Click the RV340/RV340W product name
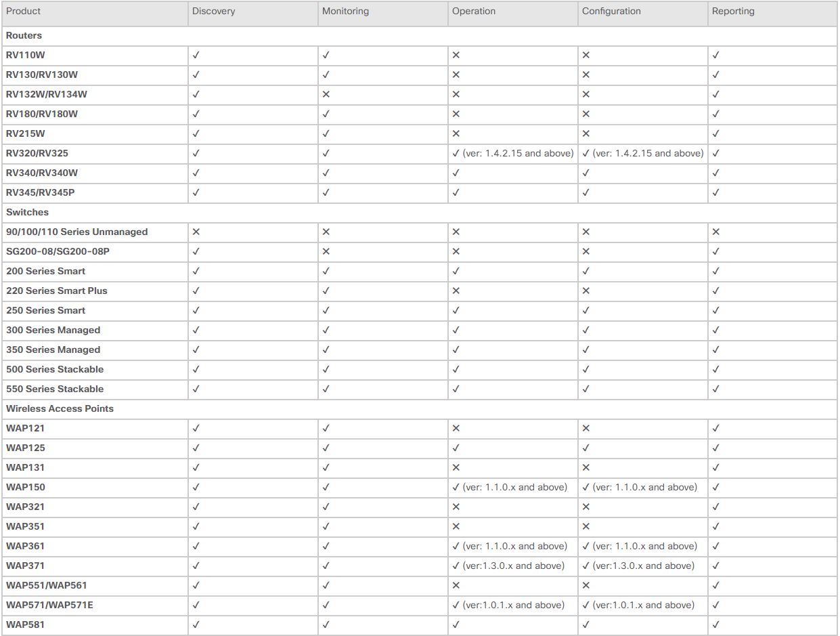Viewport: 840px width, 636px height. pyautogui.click(x=42, y=173)
